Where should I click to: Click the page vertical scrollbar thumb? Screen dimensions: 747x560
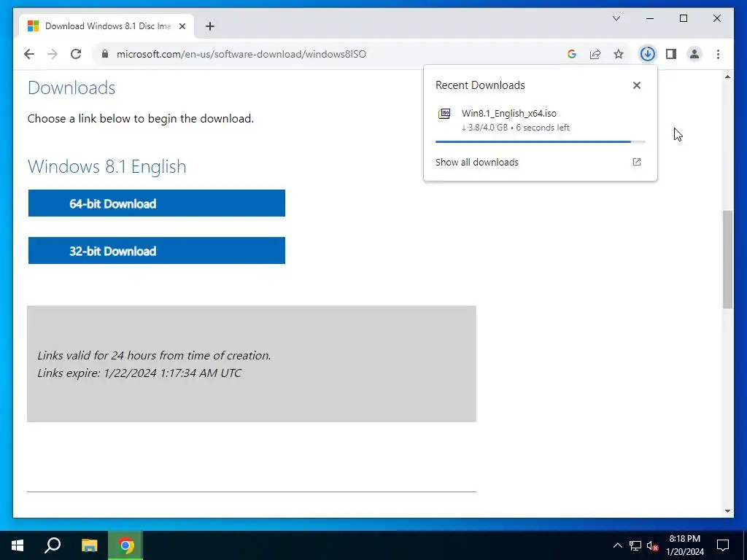(727, 260)
